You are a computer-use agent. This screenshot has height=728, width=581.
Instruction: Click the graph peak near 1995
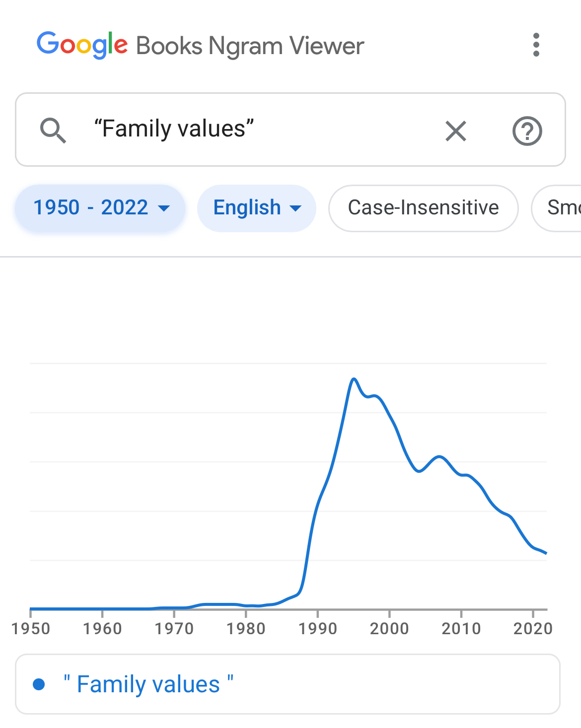pos(354,380)
